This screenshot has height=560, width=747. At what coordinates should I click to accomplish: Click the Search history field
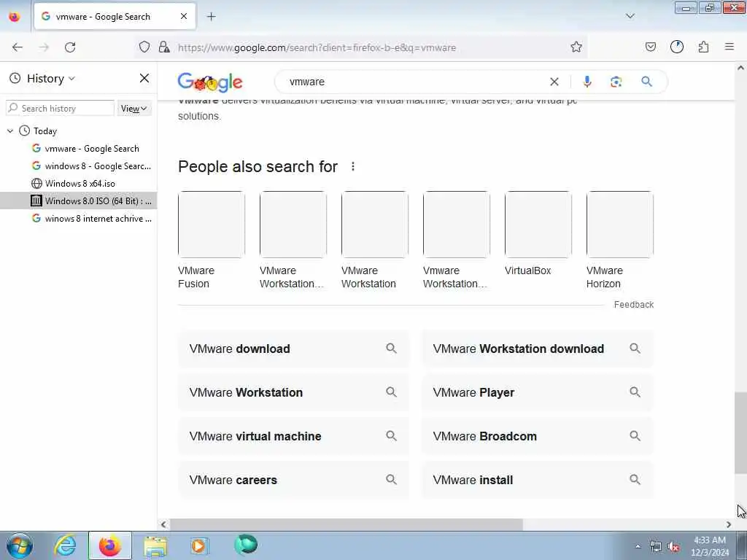pos(60,108)
